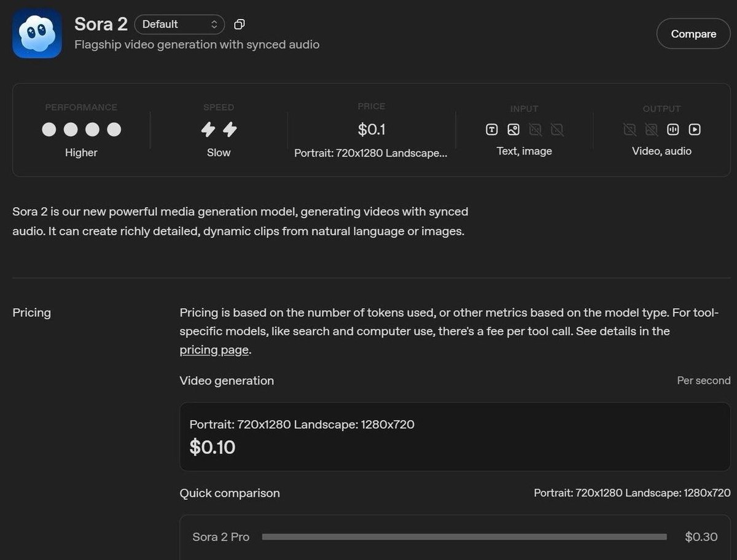This screenshot has width=737, height=560.
Task: Click the audio output icon
Action: tap(673, 130)
